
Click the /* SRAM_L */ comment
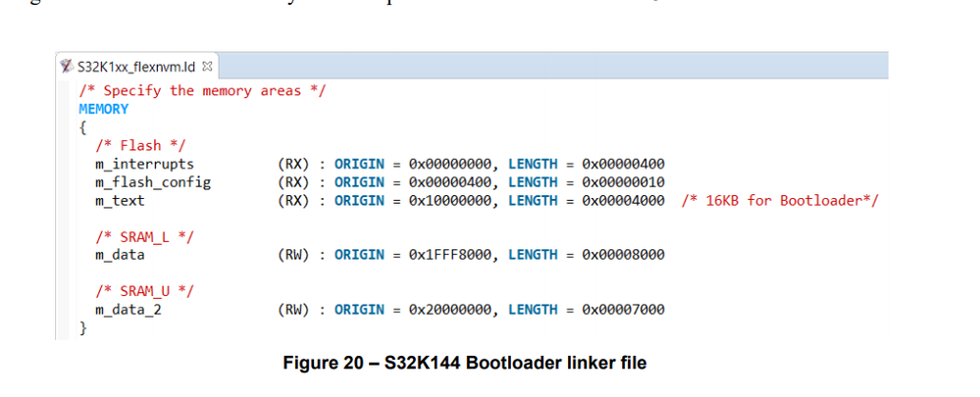pyautogui.click(x=144, y=236)
